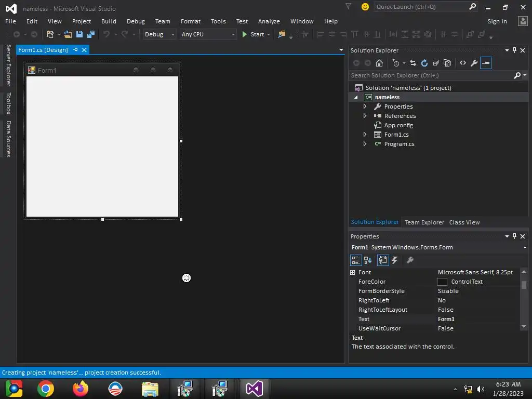Click the Sign in link
This screenshot has height=399, width=532.
(x=497, y=21)
